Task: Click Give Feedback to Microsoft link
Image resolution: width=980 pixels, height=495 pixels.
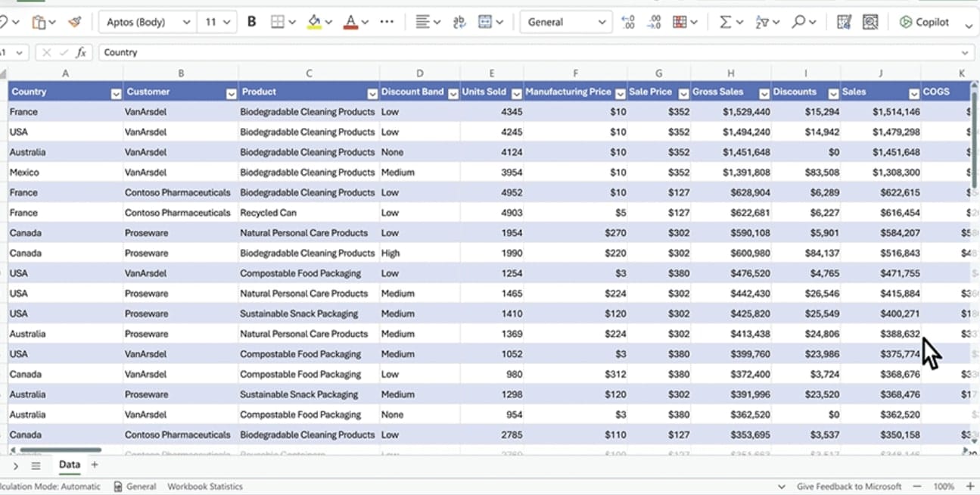Action: [848, 487]
